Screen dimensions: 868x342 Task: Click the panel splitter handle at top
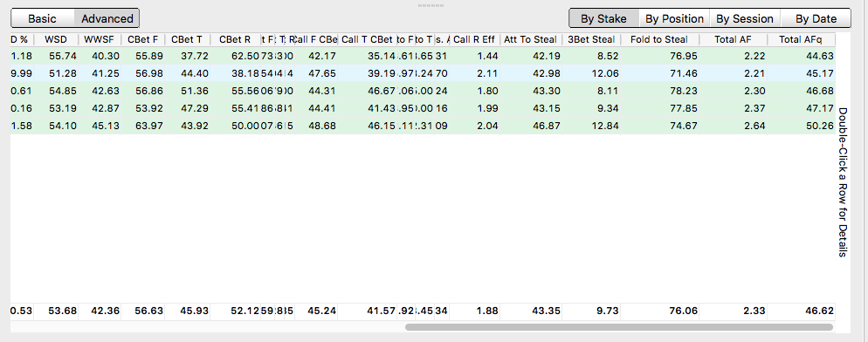coord(431,5)
